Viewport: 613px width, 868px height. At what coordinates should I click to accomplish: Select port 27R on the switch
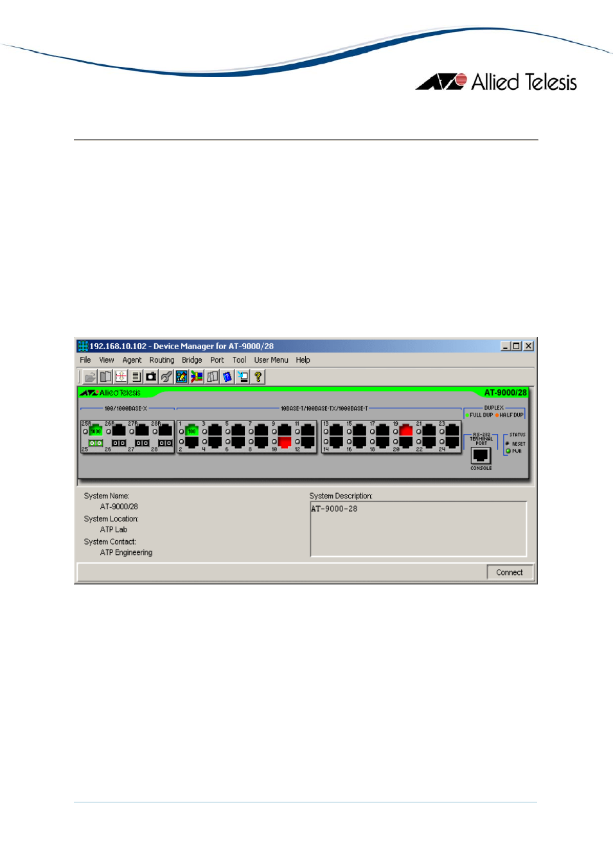click(142, 430)
